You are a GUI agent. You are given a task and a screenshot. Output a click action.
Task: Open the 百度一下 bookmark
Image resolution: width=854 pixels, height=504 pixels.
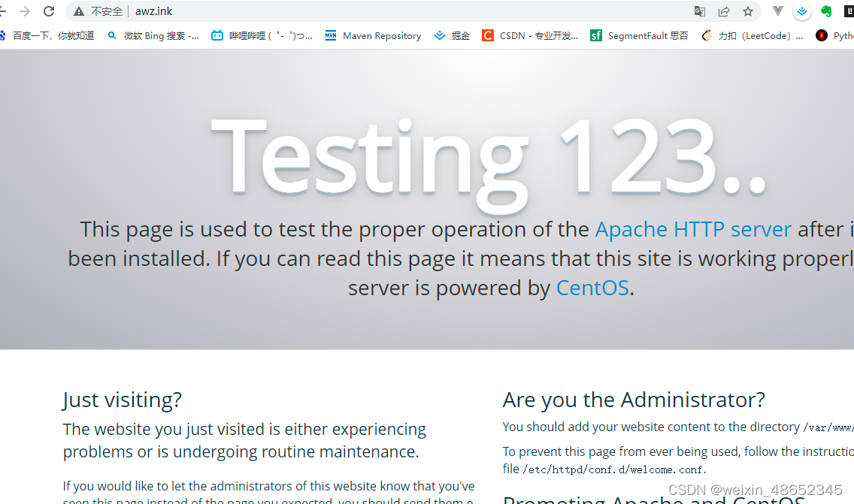tap(47, 36)
